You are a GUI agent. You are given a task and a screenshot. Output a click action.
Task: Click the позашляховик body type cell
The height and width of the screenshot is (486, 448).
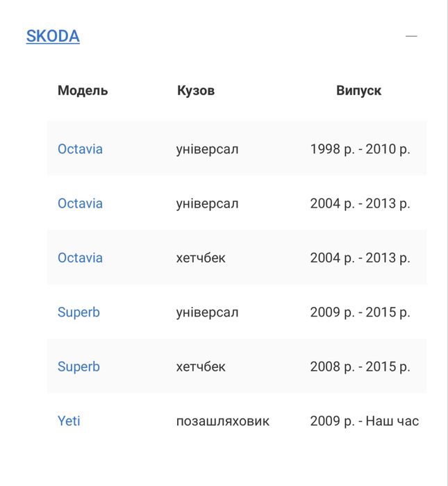coord(222,421)
